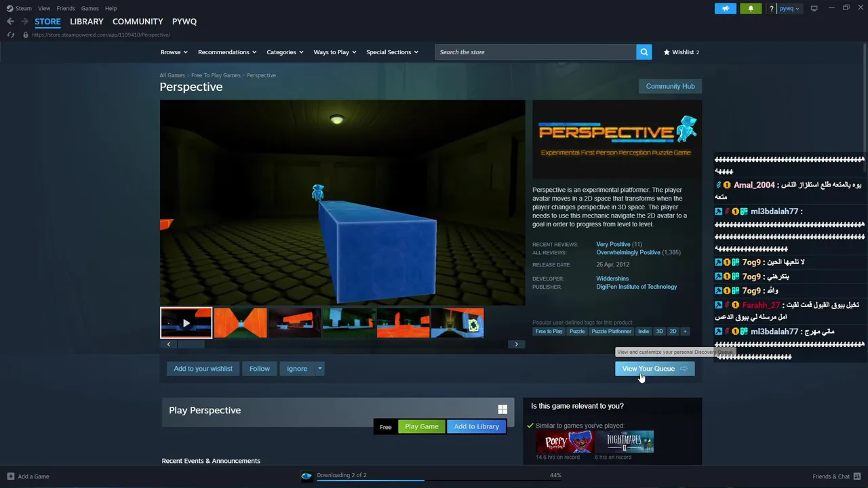Switch to the PYWQ profile tab

click(x=184, y=22)
